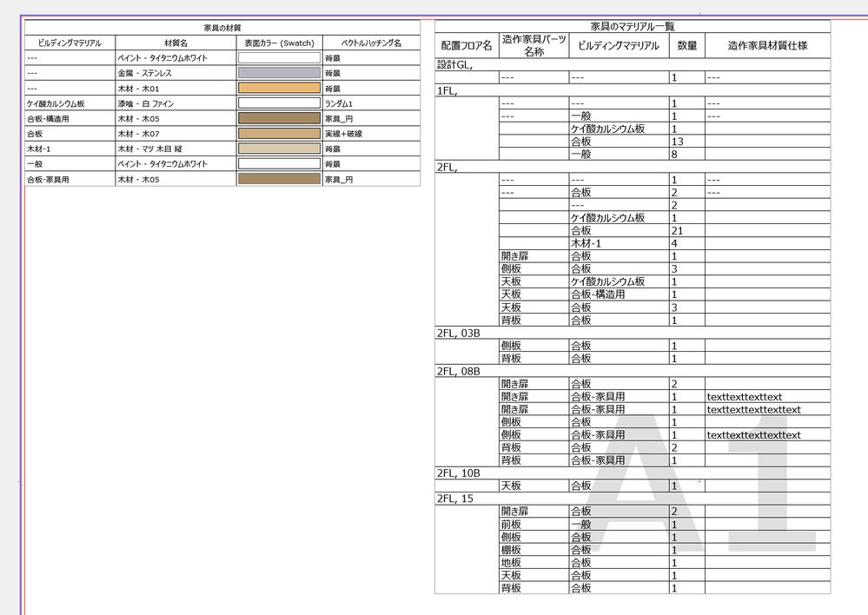
Task: Select the 木材 - 木07 material cell
Action: [176, 134]
